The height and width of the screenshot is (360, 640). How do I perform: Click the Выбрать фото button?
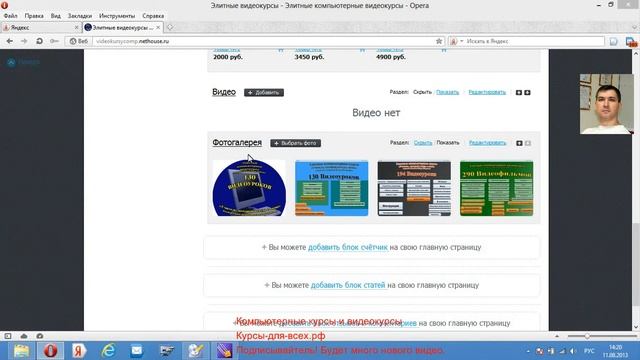pos(296,143)
